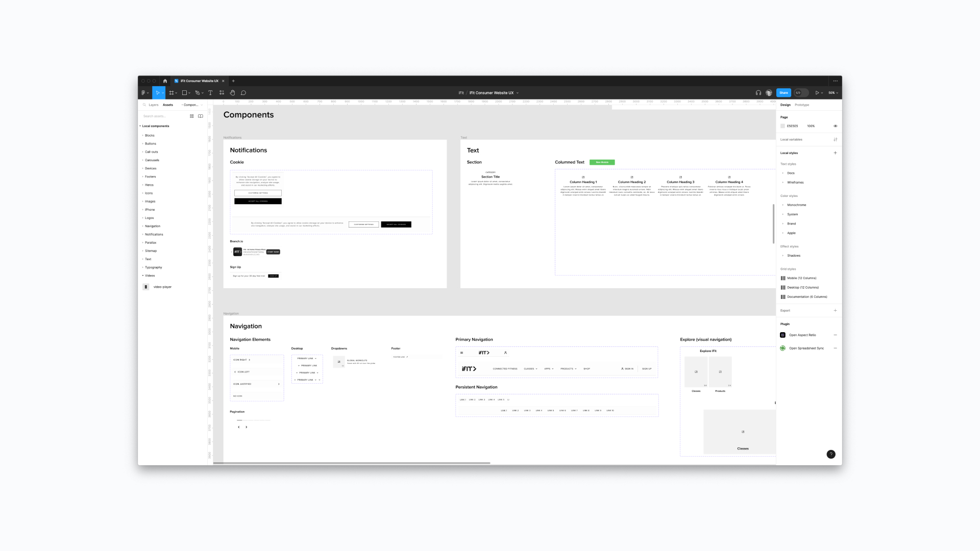
Task: Click Open Aspect Ratio plugin icon
Action: [x=783, y=335]
